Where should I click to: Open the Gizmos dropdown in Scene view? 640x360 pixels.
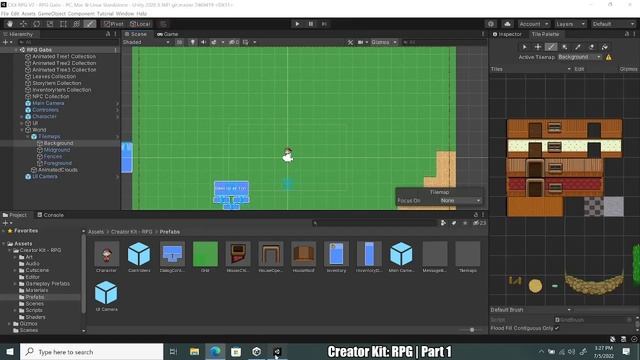point(384,42)
